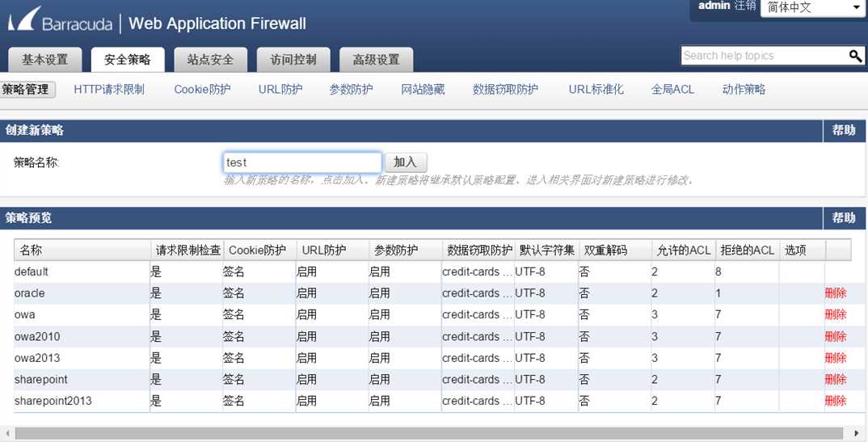Open the 参数防护 submenu
This screenshot has height=442, width=868.
tap(351, 89)
